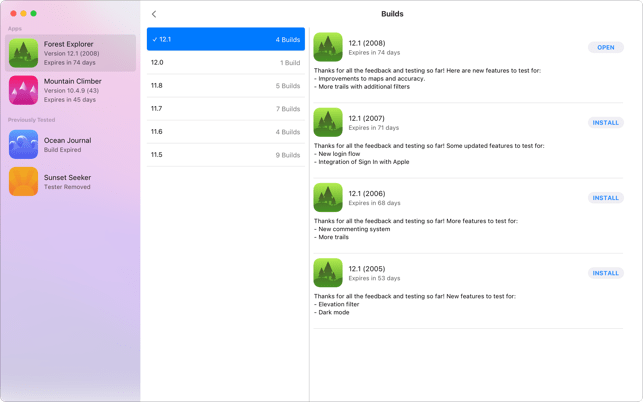Select the Sunset Seeker app icon
The image size is (643, 402).
pos(23,181)
